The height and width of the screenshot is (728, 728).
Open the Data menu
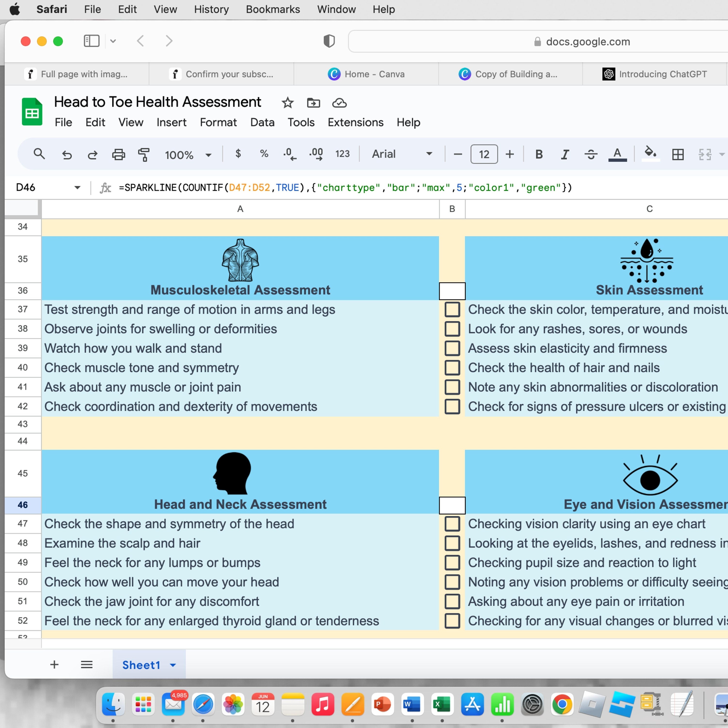(x=262, y=123)
